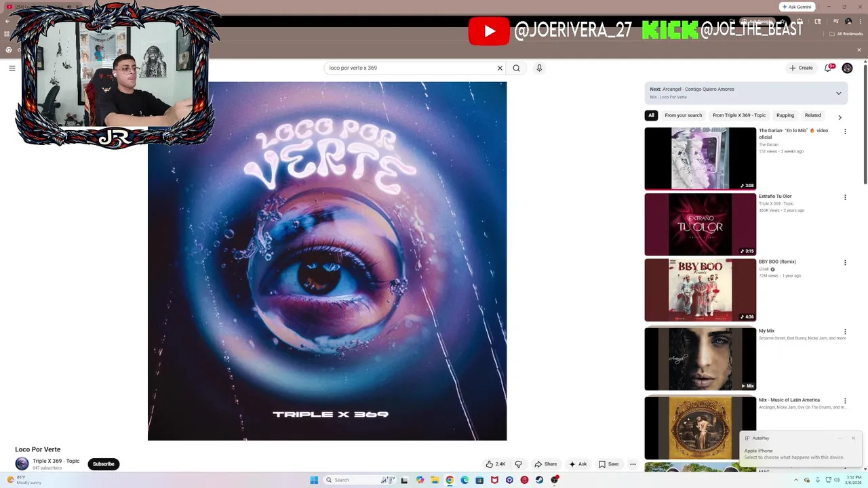Close the AutoPlay Apple iPhone notification

(x=853, y=438)
